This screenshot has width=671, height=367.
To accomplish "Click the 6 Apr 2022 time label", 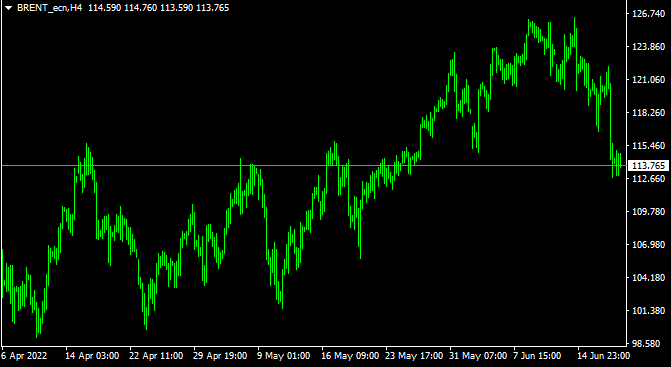I will [x=24, y=356].
